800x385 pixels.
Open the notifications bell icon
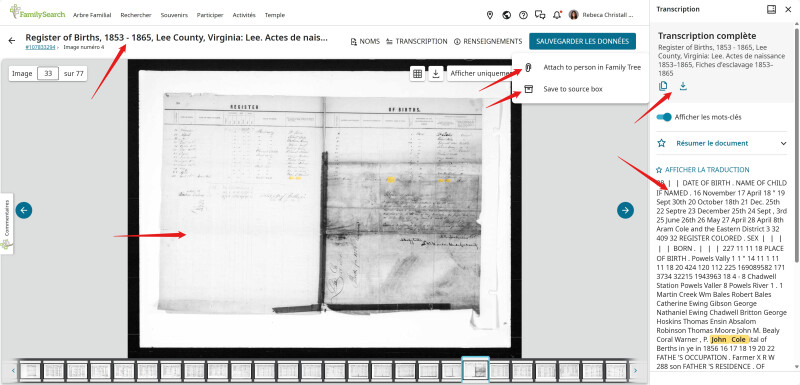[x=557, y=15]
